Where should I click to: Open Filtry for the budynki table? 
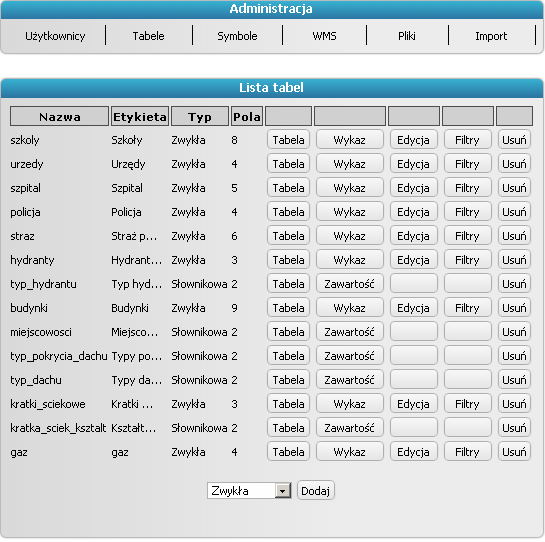click(467, 308)
